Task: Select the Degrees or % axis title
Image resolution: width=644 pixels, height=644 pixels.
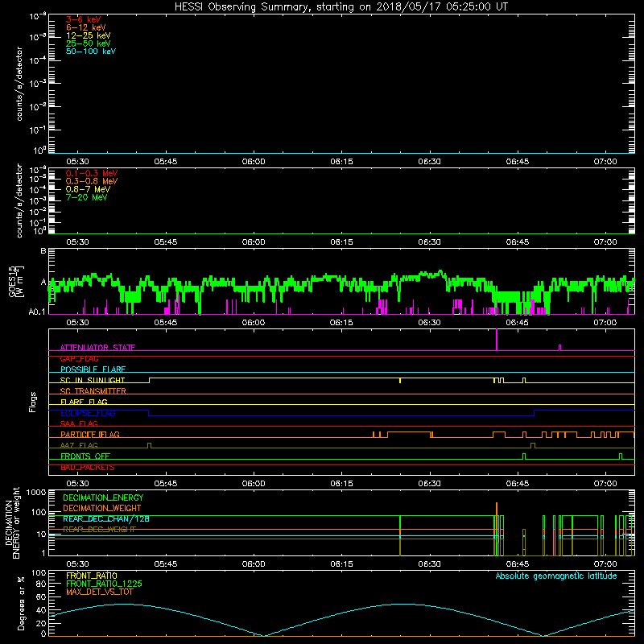Action: pyautogui.click(x=21, y=603)
